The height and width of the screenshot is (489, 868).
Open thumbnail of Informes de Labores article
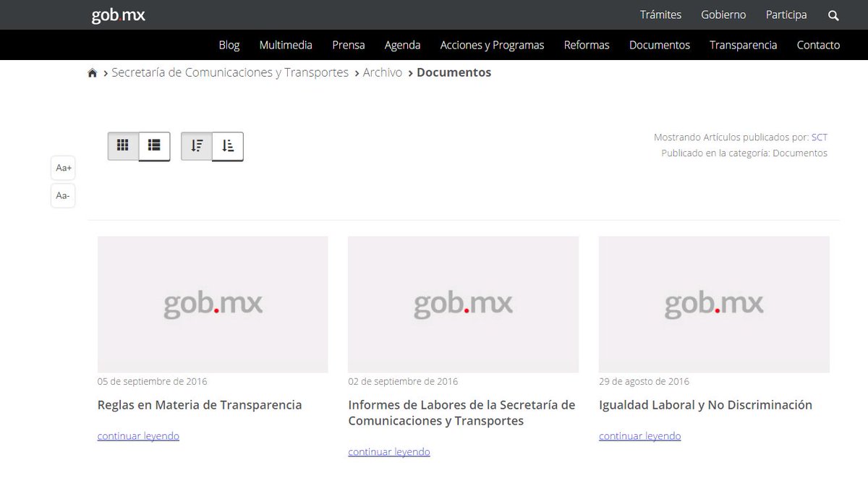point(463,305)
